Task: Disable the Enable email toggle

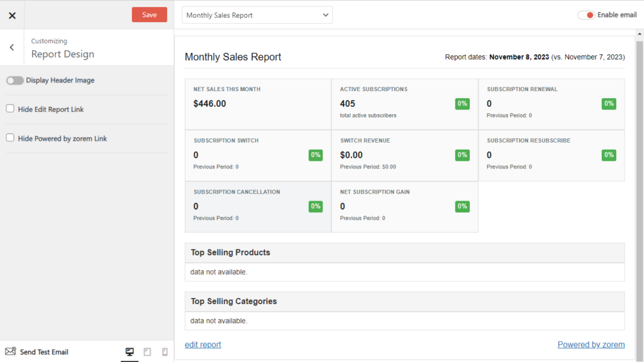Action: (586, 15)
